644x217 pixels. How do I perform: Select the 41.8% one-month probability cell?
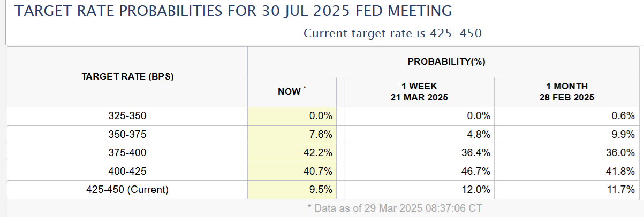[x=623, y=172]
